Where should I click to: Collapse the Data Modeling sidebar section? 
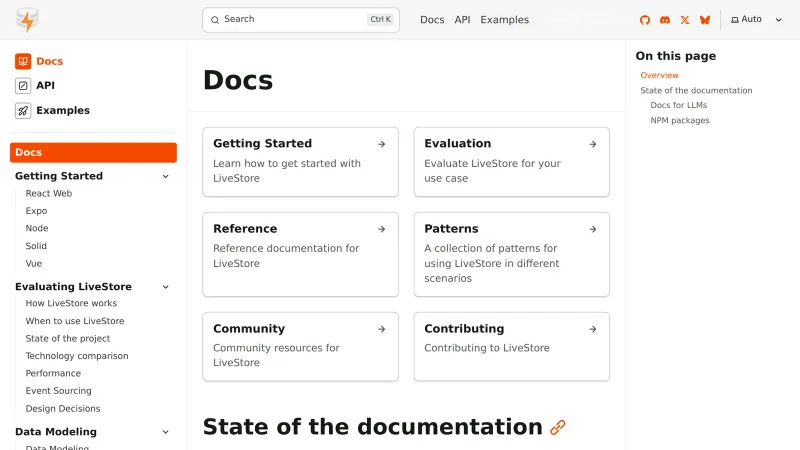(166, 432)
